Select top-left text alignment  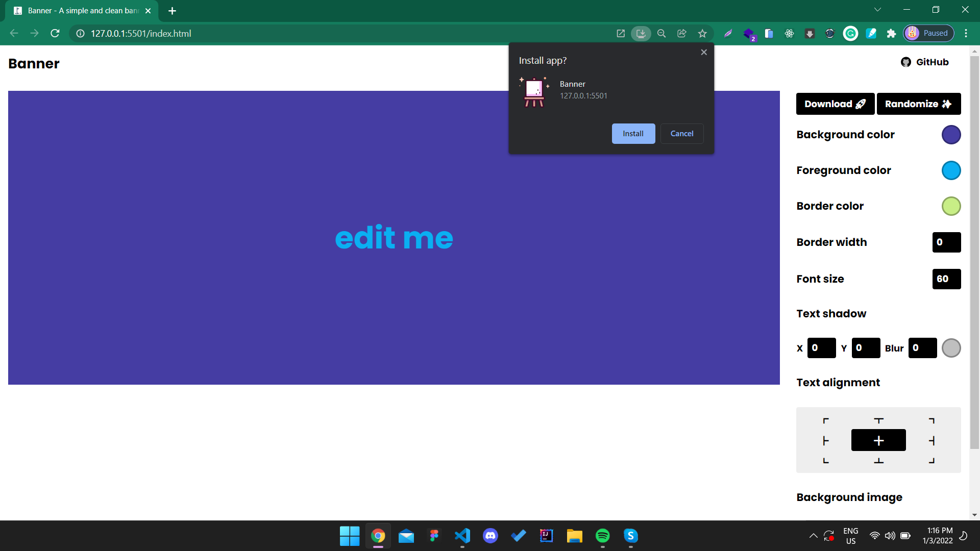coord(826,421)
